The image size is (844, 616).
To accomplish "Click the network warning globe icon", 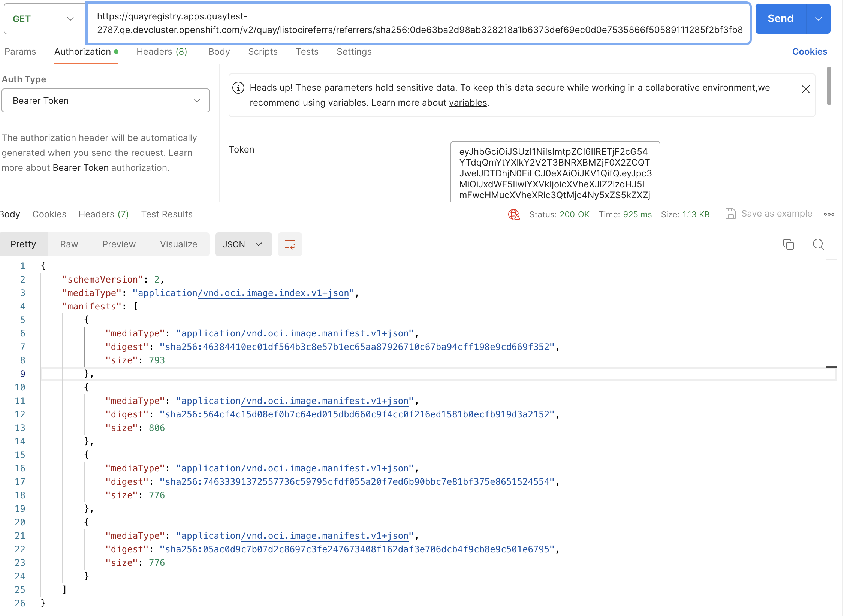I will point(513,214).
